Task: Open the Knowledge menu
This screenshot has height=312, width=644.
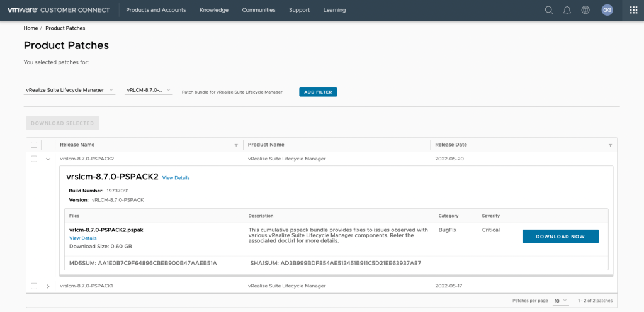Action: [x=214, y=10]
